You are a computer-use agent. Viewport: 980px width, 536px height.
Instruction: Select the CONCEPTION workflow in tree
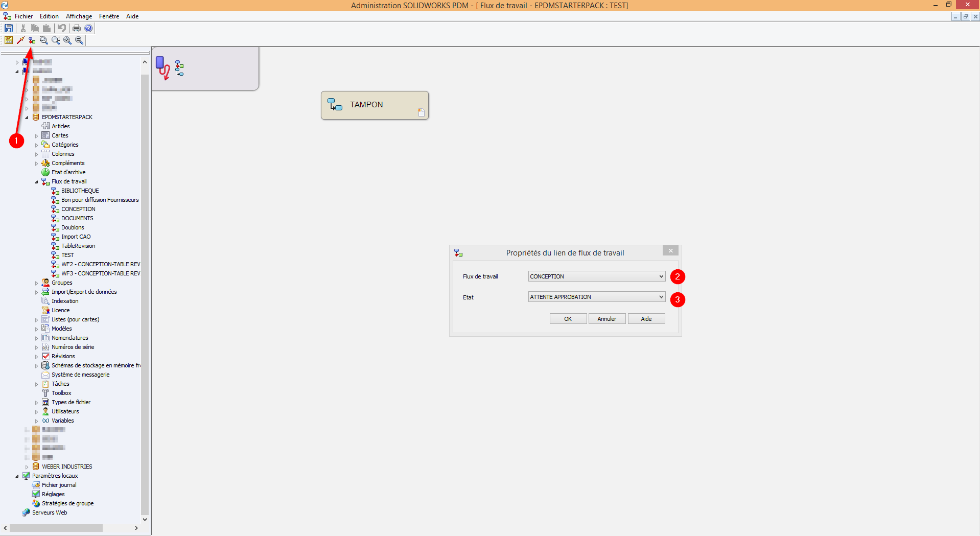coord(78,209)
